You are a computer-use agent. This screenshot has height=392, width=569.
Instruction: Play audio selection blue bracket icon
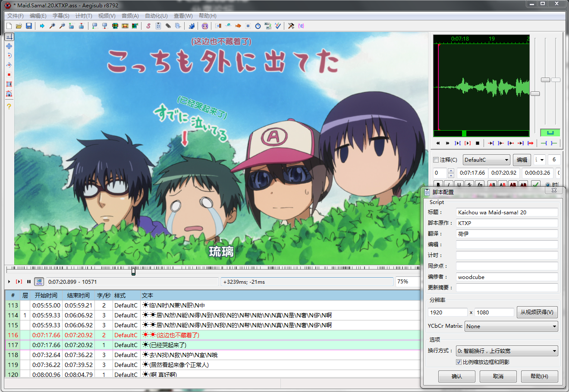pos(458,143)
